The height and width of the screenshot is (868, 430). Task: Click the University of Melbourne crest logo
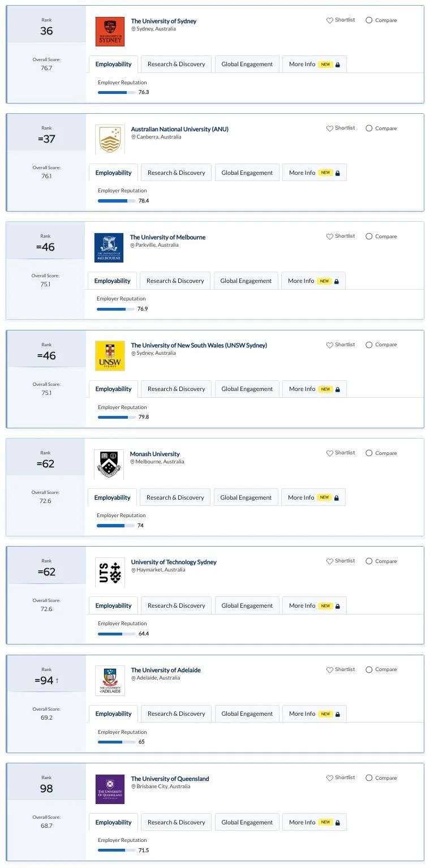click(x=109, y=248)
